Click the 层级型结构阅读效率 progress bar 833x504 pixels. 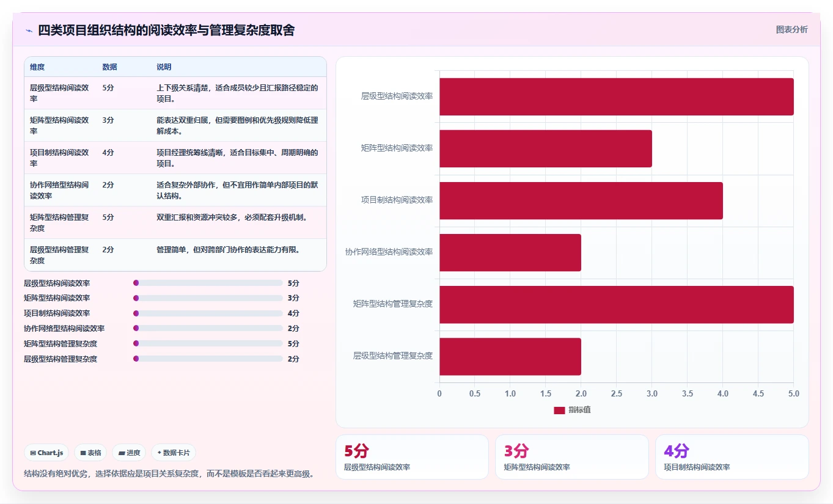click(208, 283)
